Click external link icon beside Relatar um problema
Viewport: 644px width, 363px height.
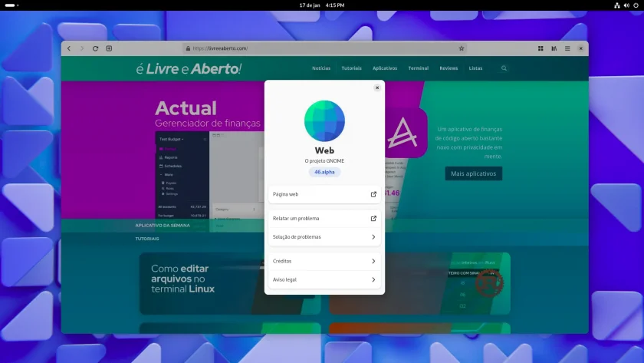(x=373, y=219)
